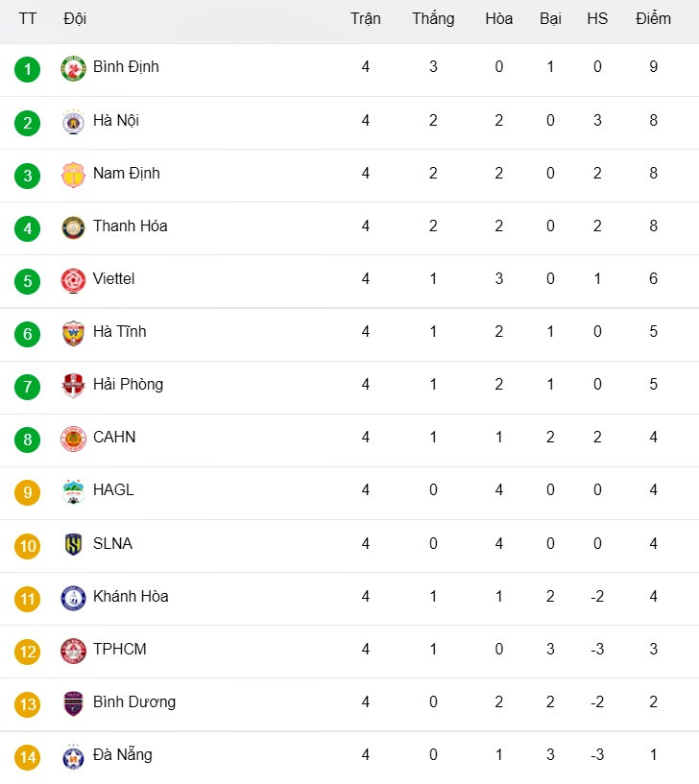Click the Hà Tĩnh club crest
Image resolution: width=699 pixels, height=784 pixels.
pos(74,332)
